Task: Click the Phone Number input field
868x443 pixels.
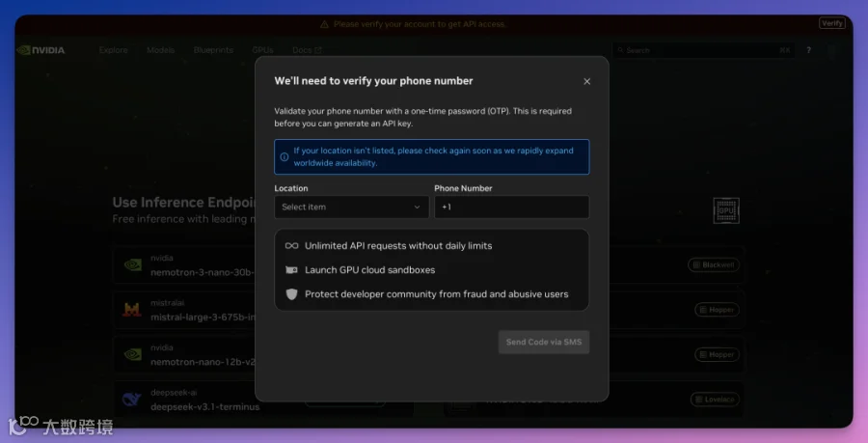Action: [511, 207]
